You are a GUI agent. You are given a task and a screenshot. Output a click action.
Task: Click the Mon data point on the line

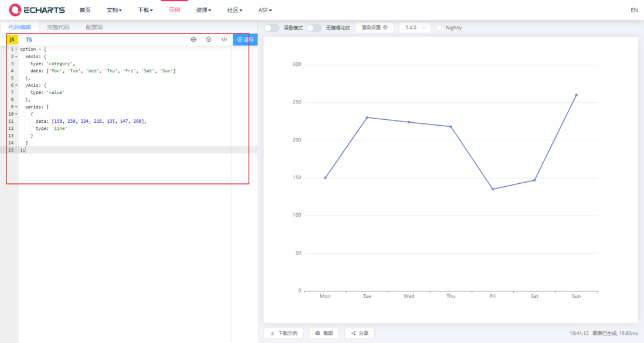pos(326,178)
